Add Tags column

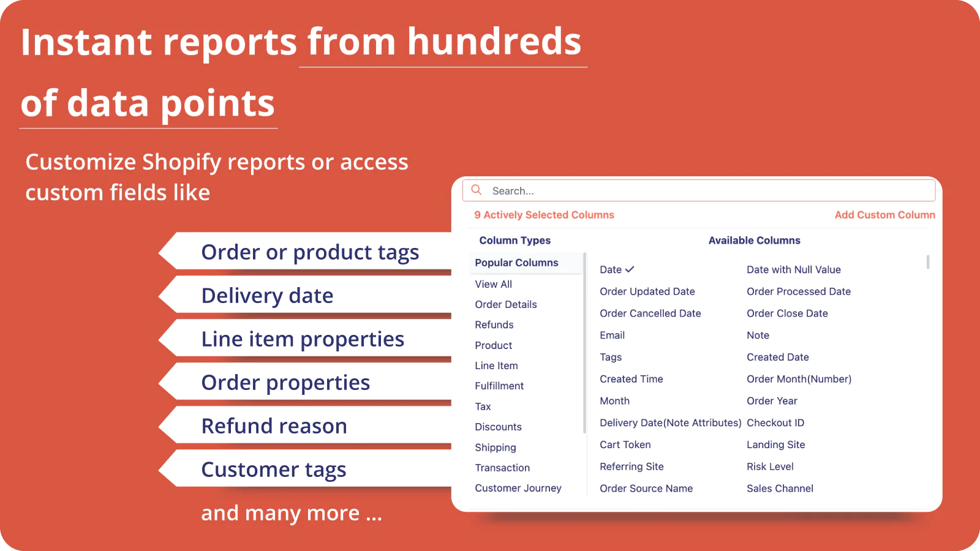click(x=611, y=357)
